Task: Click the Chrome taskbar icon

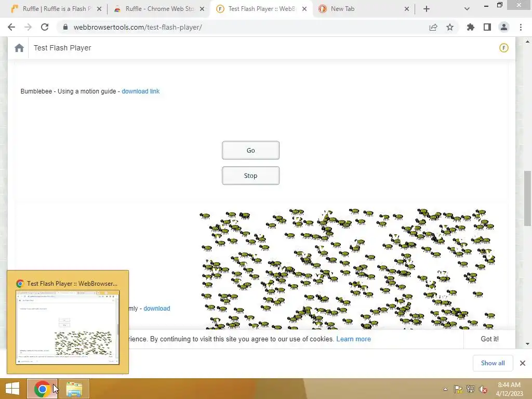Action: coord(42,389)
